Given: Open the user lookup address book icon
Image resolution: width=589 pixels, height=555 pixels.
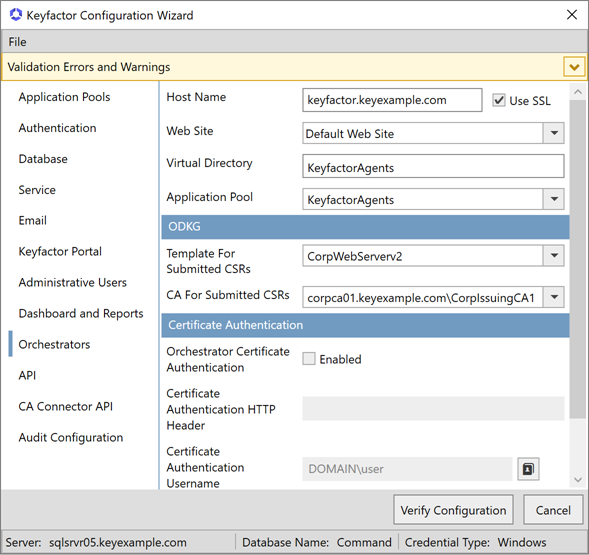Looking at the screenshot, I should (x=528, y=469).
